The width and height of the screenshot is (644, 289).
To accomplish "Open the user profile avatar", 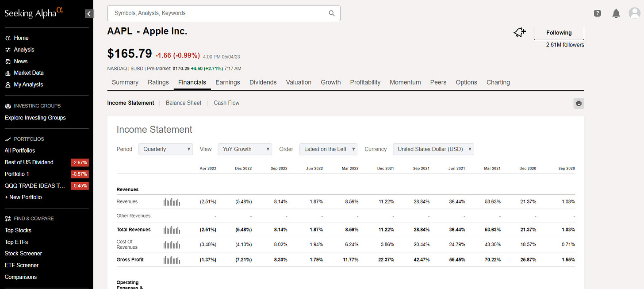I will (634, 13).
